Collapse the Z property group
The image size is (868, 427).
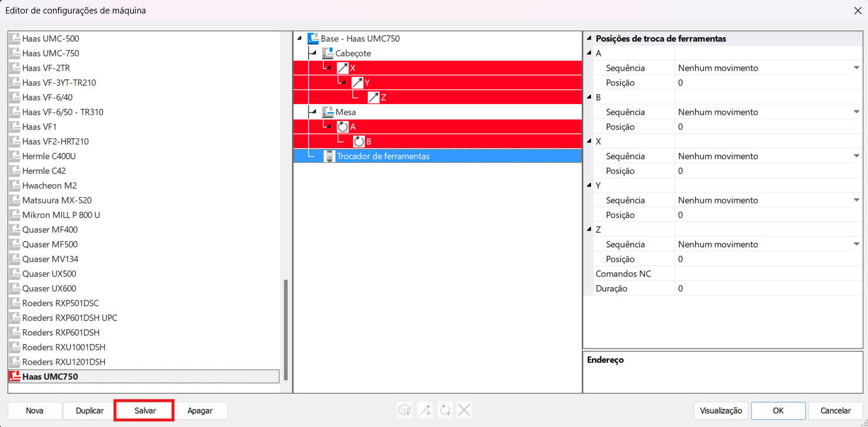coord(589,230)
